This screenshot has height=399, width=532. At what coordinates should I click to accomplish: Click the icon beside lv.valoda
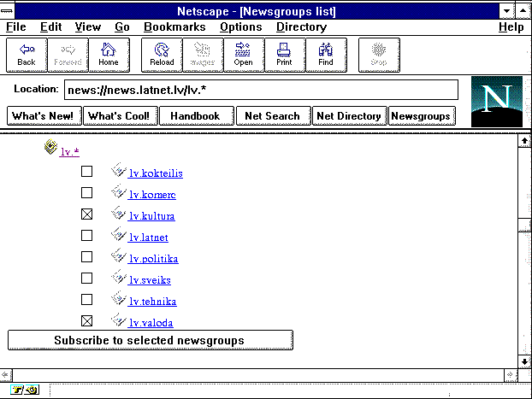point(119,319)
